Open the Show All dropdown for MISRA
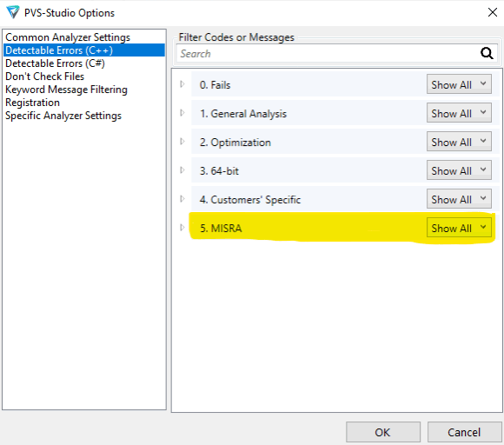Image resolution: width=504 pixels, height=445 pixels. 459,228
